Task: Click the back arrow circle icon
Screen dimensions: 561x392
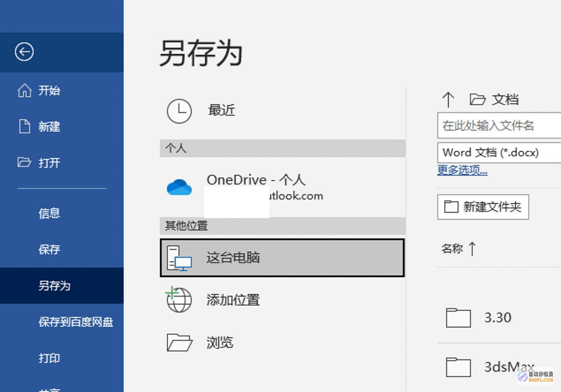Action: 24,52
